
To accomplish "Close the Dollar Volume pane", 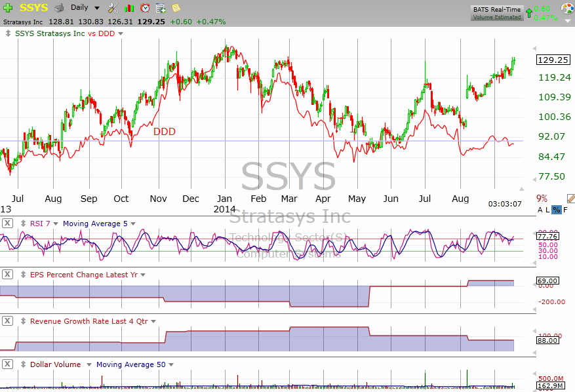I will (x=8, y=364).
